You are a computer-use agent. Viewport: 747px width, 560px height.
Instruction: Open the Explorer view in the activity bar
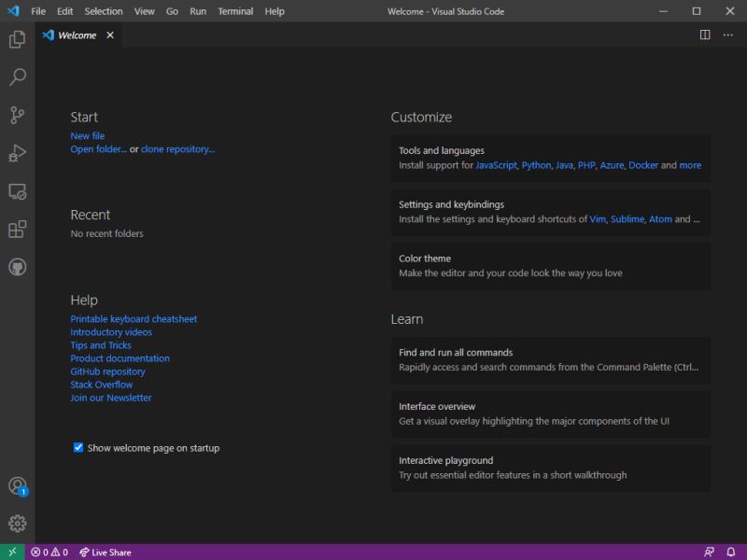pyautogui.click(x=17, y=39)
